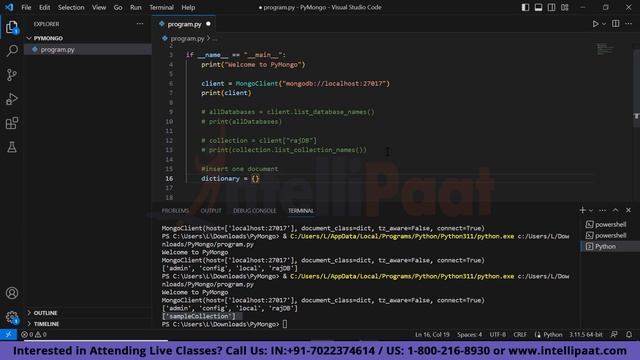640x360 pixels.
Task: Open terminal panel more actions ellipsis
Action: (602, 210)
